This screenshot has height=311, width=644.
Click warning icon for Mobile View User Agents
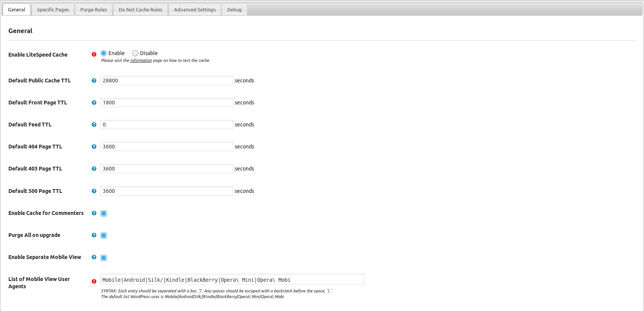[94, 281]
